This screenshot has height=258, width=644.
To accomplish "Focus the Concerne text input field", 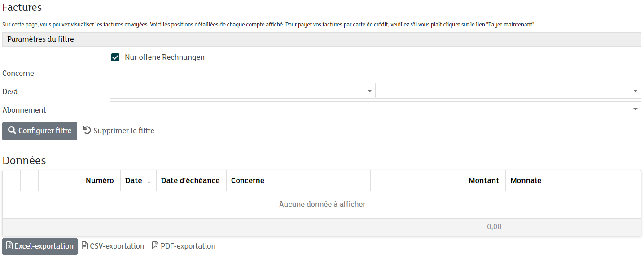I will (375, 73).
